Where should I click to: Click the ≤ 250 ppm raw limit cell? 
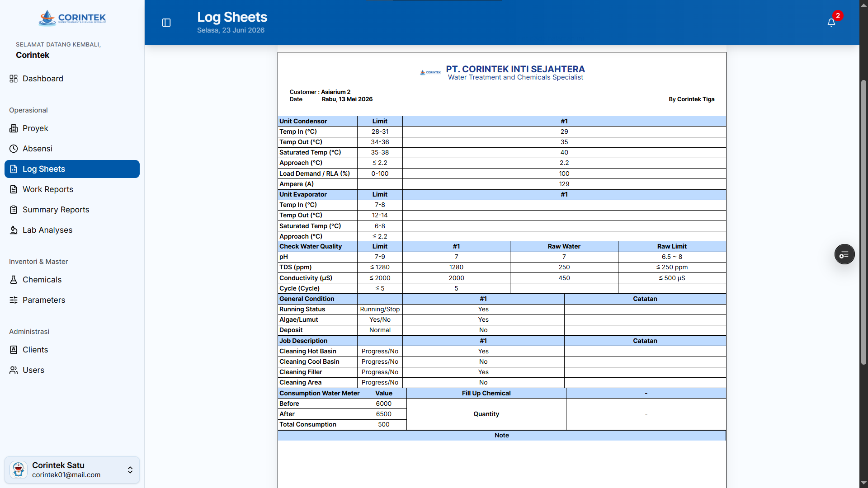(672, 267)
